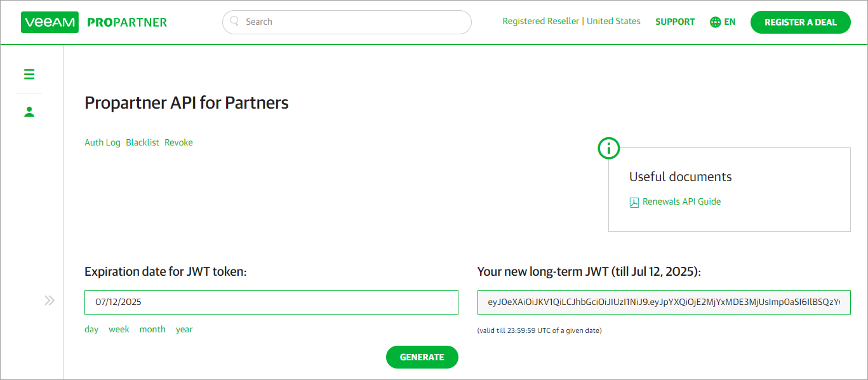868x380 pixels.
Task: Click the Register a Deal button
Action: point(800,22)
